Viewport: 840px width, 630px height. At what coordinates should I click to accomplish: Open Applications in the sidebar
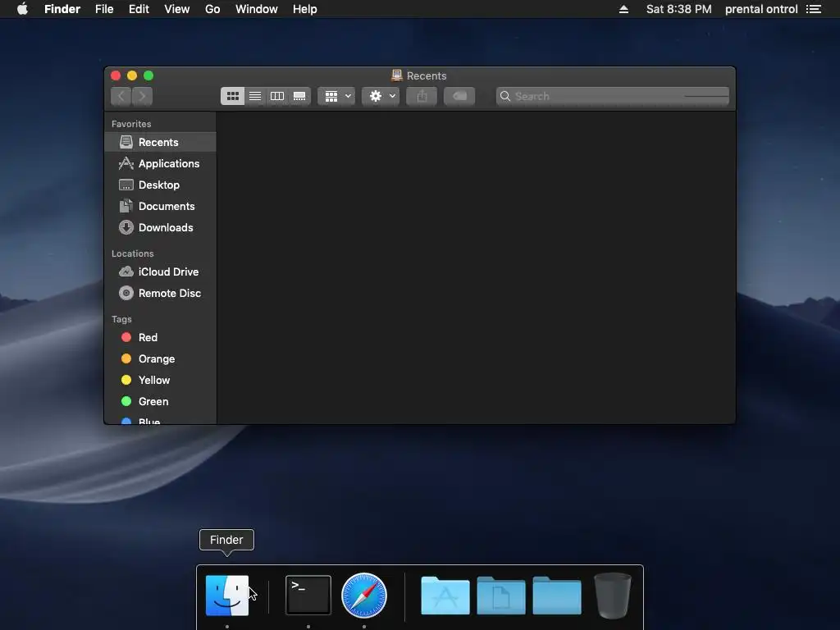coord(160,163)
